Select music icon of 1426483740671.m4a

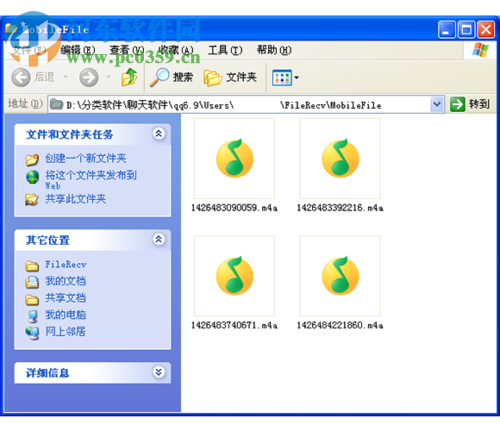(x=235, y=276)
